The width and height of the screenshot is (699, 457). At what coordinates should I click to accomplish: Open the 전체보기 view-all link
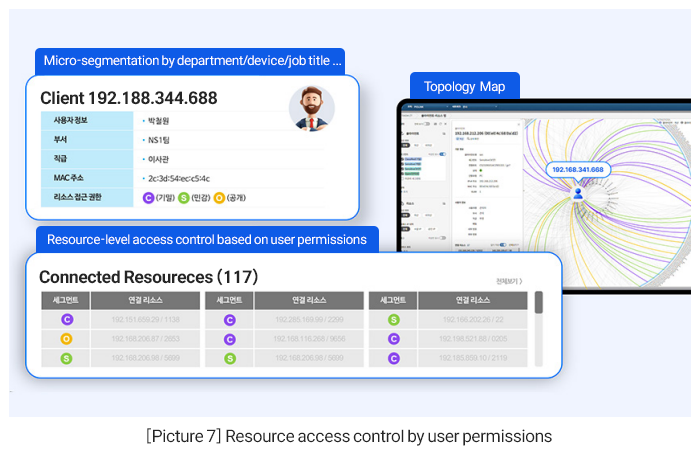coord(508,282)
